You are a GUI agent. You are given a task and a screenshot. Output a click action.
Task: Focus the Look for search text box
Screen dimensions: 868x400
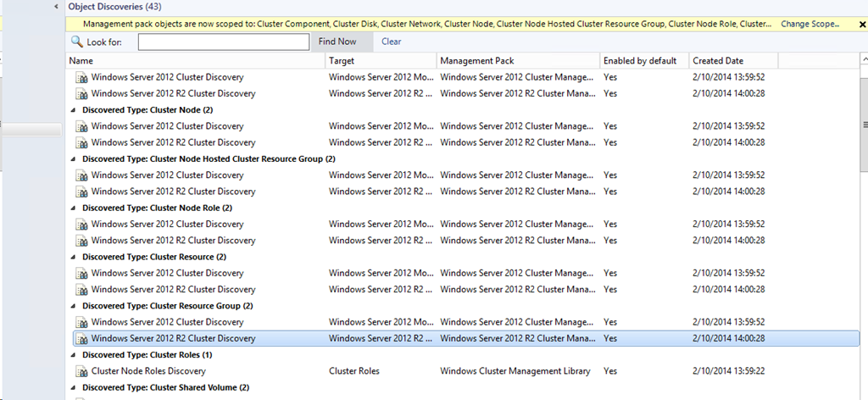[x=223, y=42]
